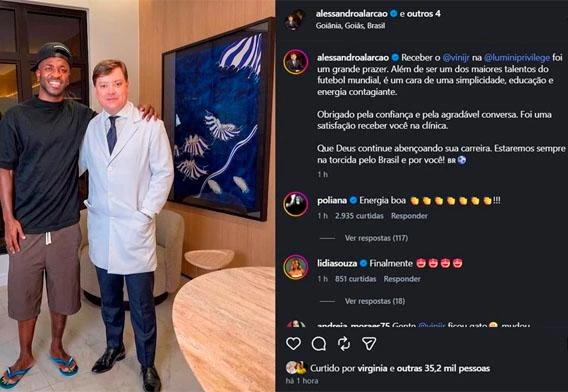The height and width of the screenshot is (392, 568).
Task: Open the Goiânia, Goiás, Brasil location
Action: tap(350, 26)
